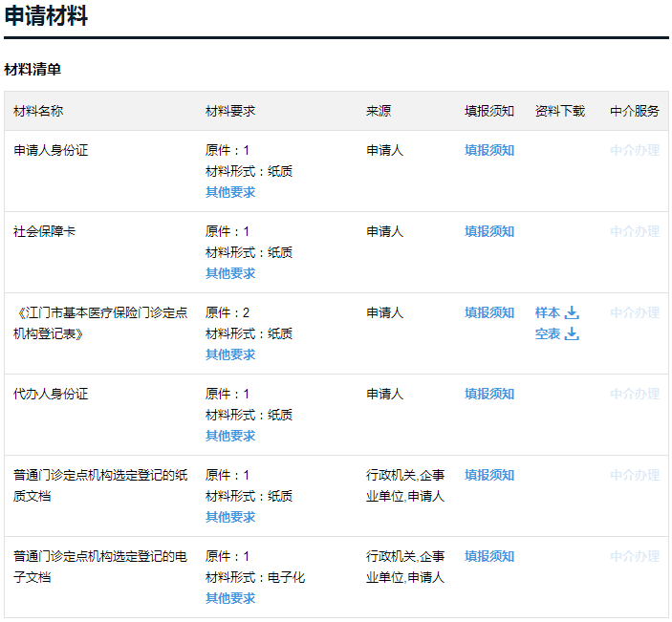Click the download icon next to 样本
The height and width of the screenshot is (622, 672).
(x=572, y=312)
